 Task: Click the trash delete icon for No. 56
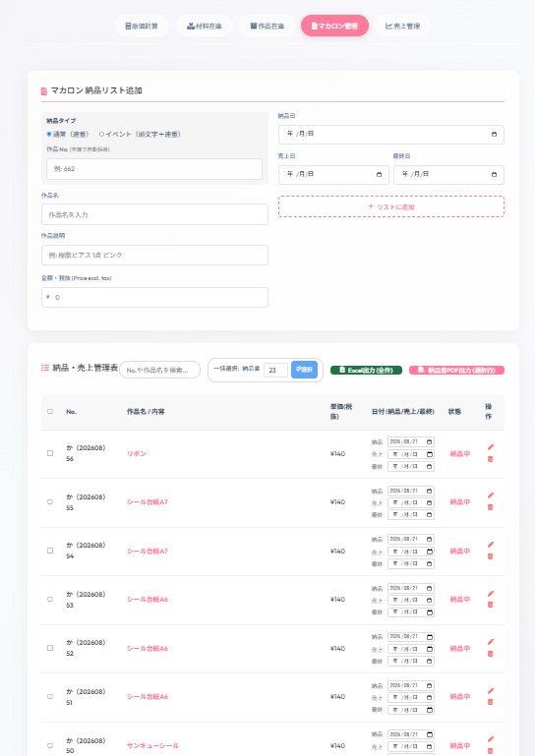pyautogui.click(x=490, y=459)
